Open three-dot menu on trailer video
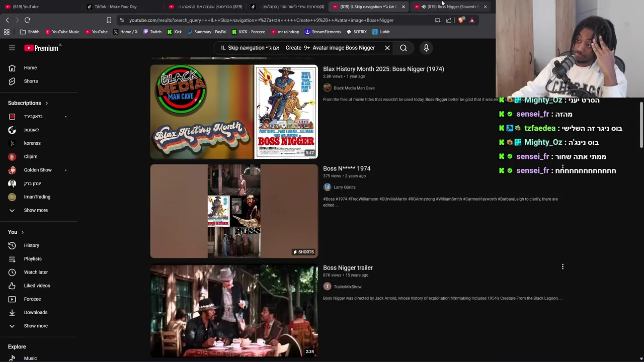Viewport: 644px width, 362px height. point(562,267)
